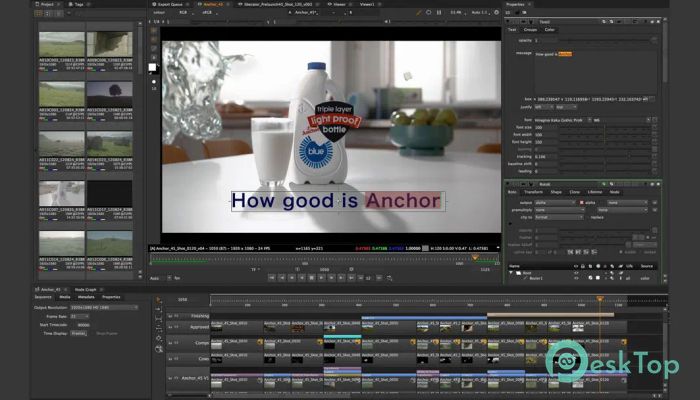Switch to the Tags tab
Viewport: 700px width, 400px height.
pos(79,4)
